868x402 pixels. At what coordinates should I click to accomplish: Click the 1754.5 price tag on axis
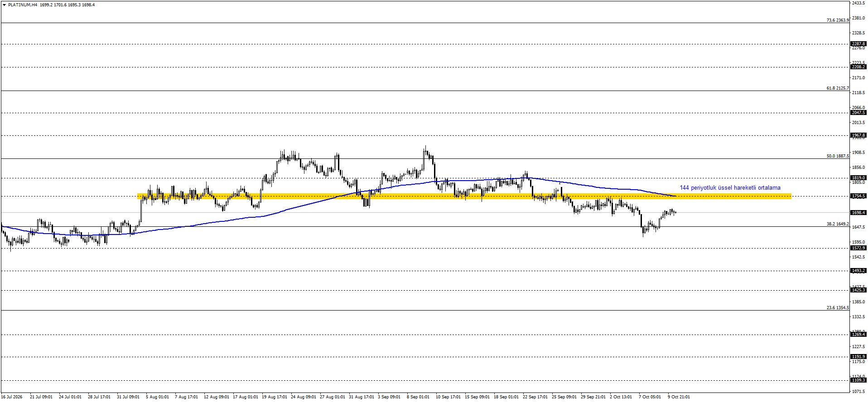click(x=858, y=196)
